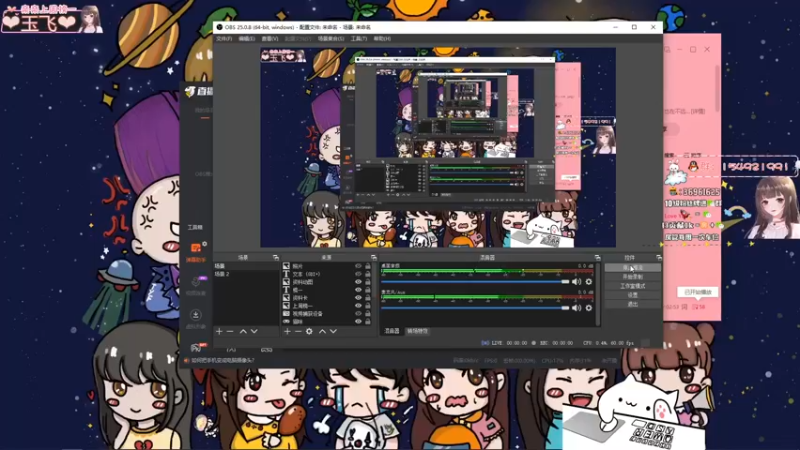Pop out the Audio Mixer dock panel
Screen dimensions: 800x450
(x=597, y=258)
